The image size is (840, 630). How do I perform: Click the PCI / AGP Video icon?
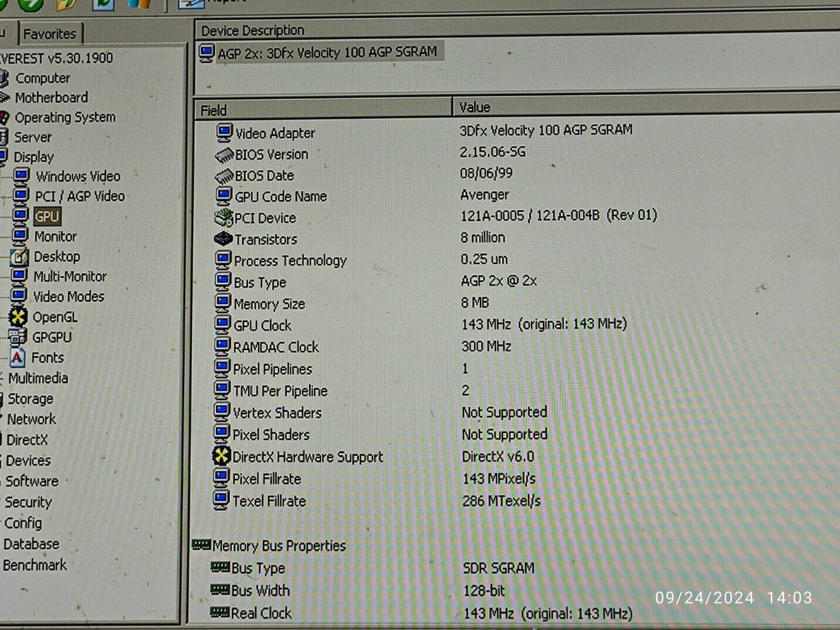21,195
